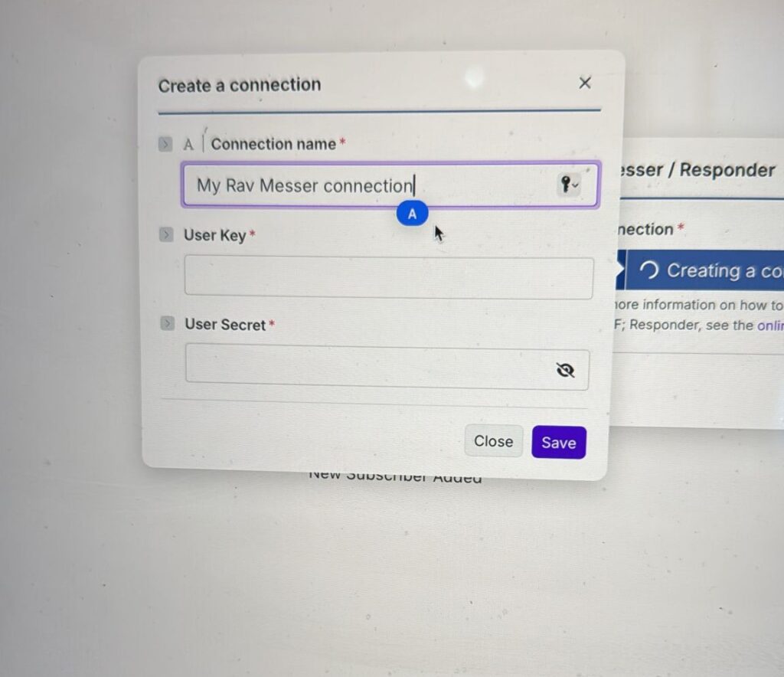784x677 pixels.
Task: Focus the Connection name input field
Action: pos(390,185)
